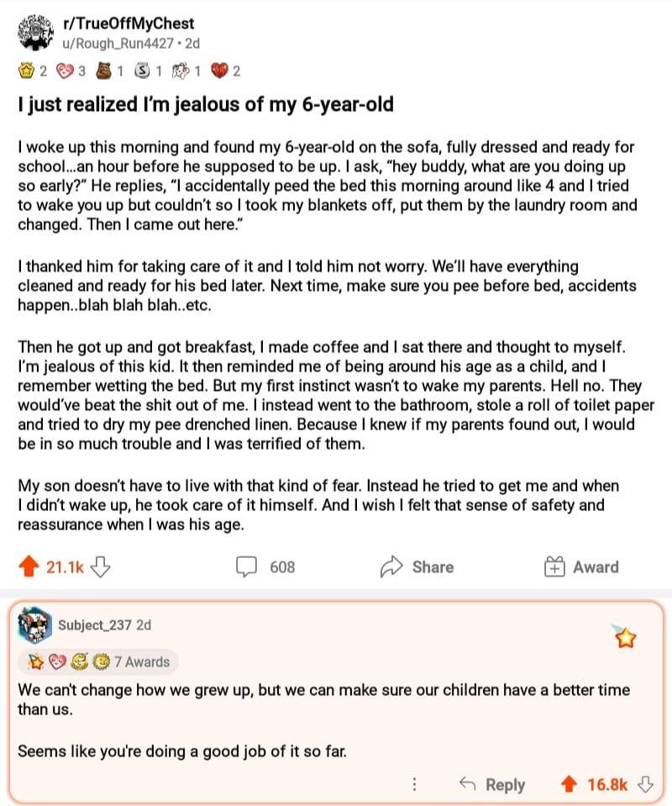Viewport: 672px width, 806px height.
Task: Expand the 7 Awards list
Action: point(141,661)
